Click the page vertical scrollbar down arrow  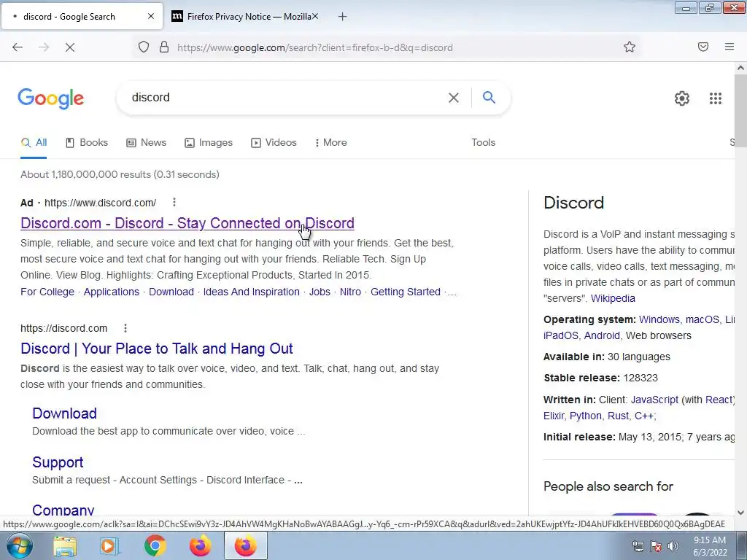pyautogui.click(x=740, y=513)
